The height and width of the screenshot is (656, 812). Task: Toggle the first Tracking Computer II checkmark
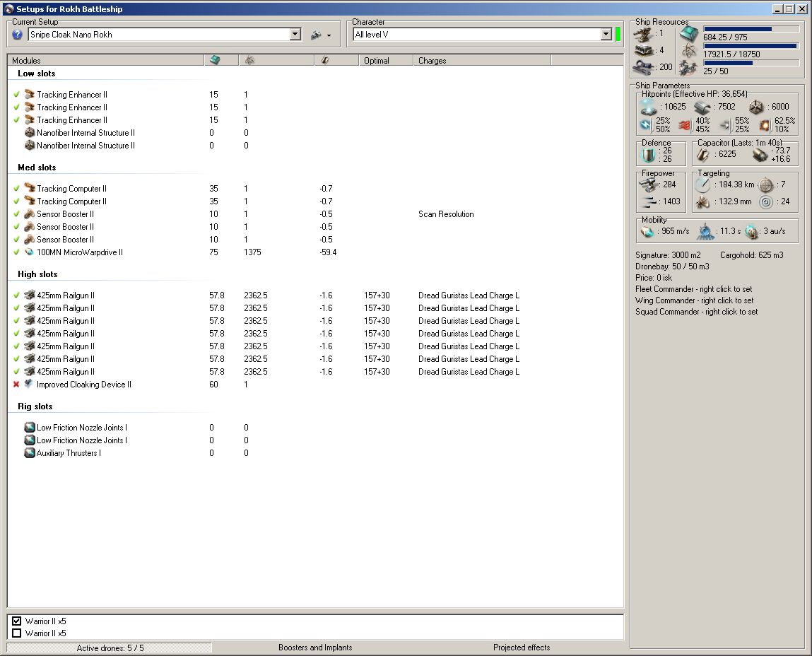16,188
